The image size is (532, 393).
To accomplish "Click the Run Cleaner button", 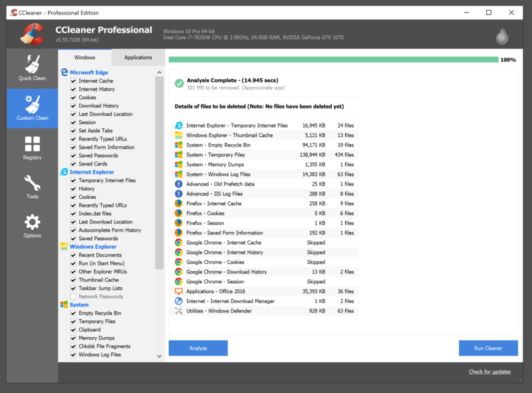I will click(x=488, y=348).
